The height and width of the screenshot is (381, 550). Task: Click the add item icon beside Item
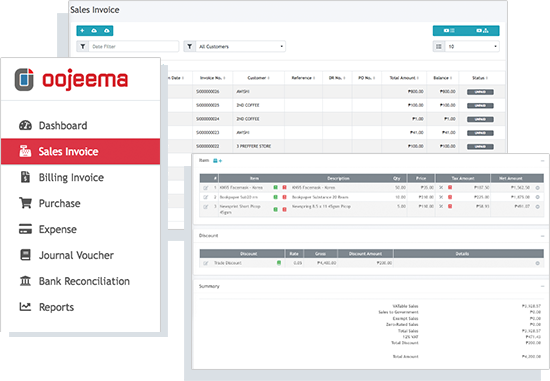[x=217, y=161]
